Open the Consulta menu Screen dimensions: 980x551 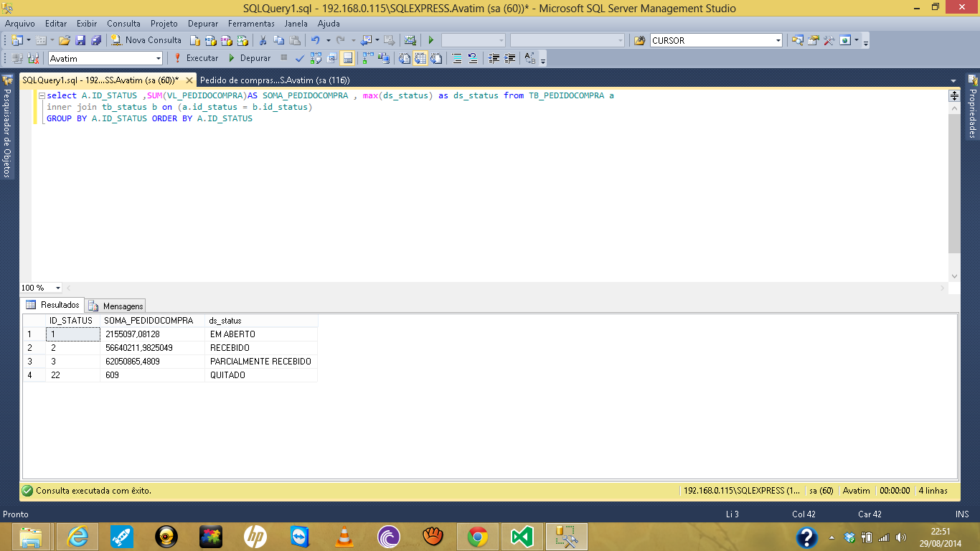(123, 24)
